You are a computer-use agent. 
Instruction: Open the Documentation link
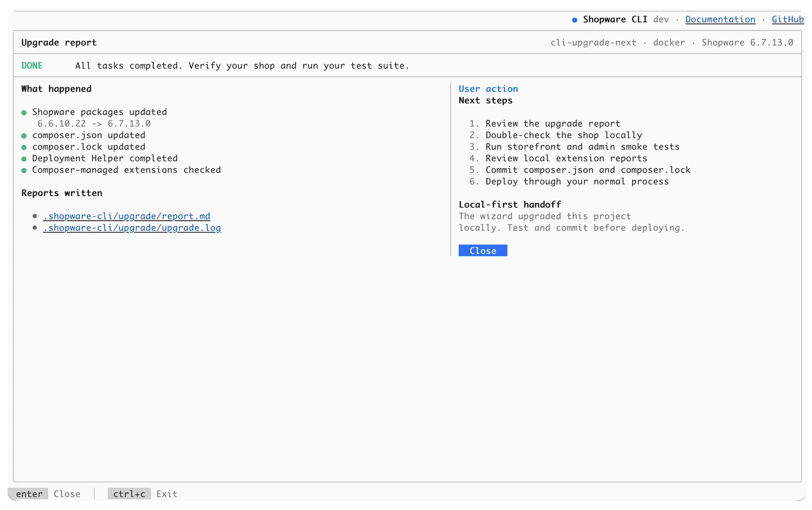(720, 19)
